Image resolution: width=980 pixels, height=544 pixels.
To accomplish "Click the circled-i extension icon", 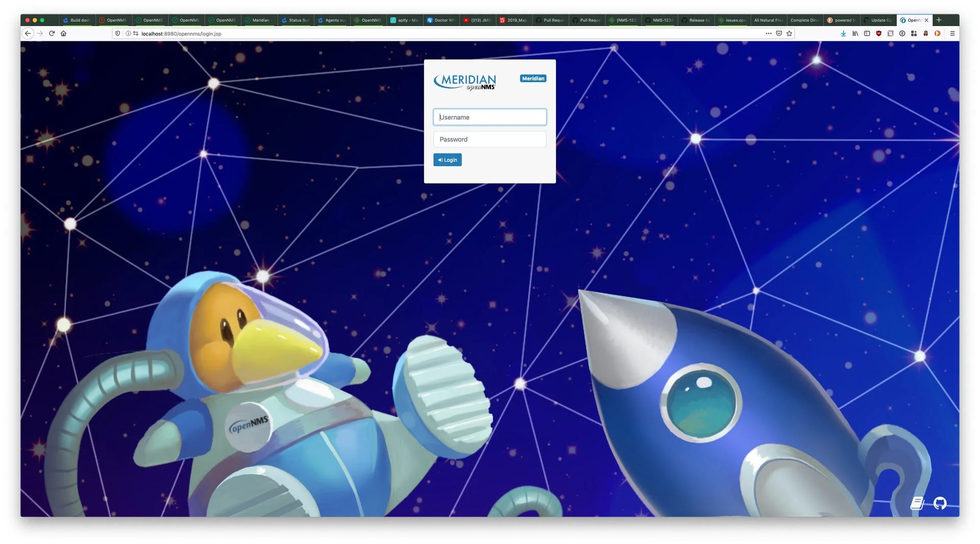I will (902, 34).
